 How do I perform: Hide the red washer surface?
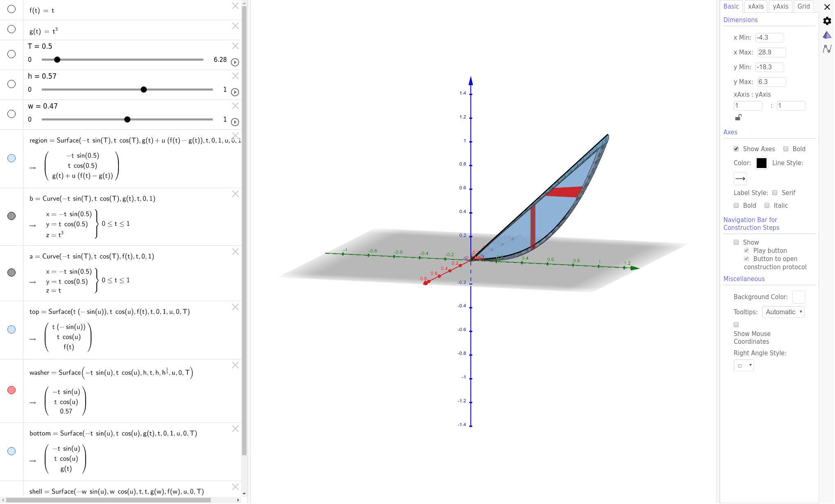pyautogui.click(x=11, y=390)
